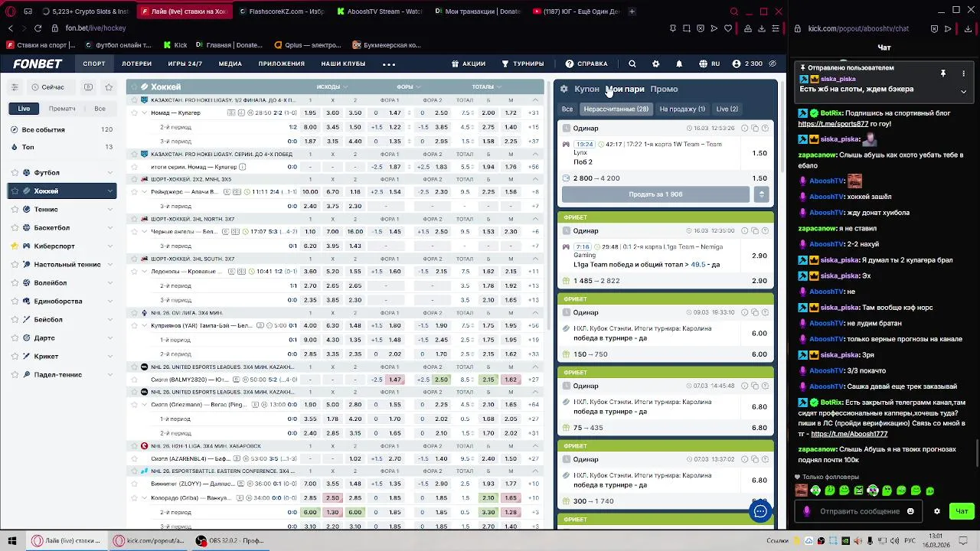Click the emoji picker in chat input

coord(910,511)
